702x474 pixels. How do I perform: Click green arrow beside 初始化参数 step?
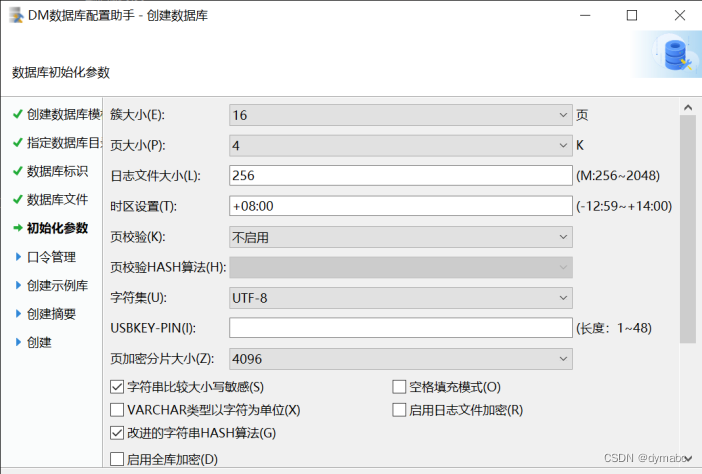tap(18, 228)
